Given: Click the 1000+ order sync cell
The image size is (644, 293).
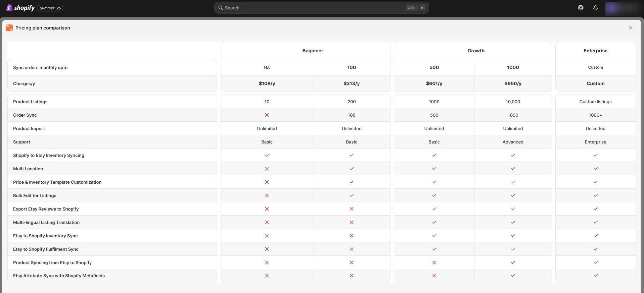Looking at the screenshot, I should tap(596, 115).
